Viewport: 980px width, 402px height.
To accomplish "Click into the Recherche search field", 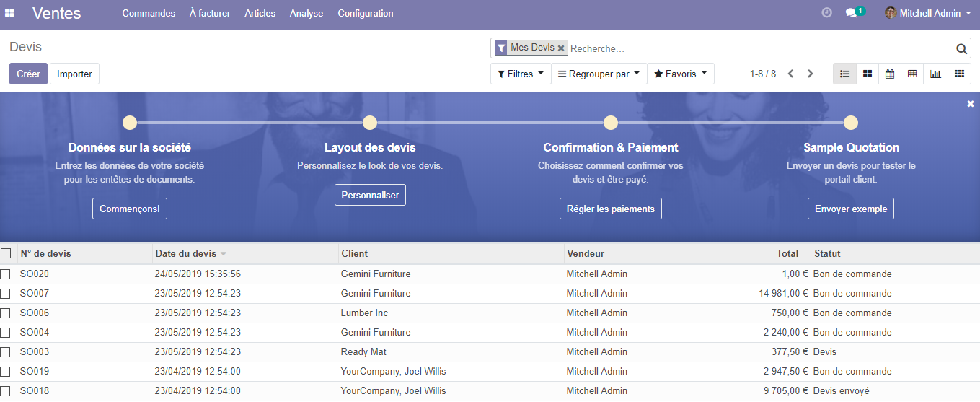I will pos(757,48).
